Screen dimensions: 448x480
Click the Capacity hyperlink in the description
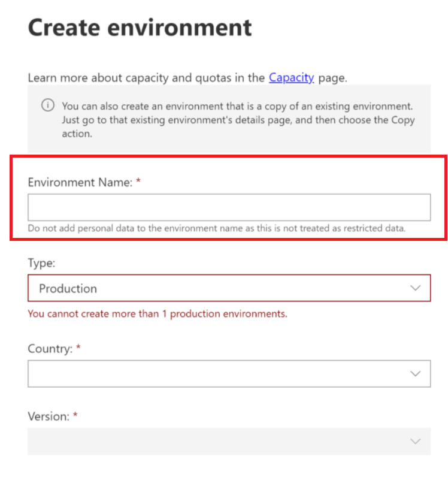(292, 77)
